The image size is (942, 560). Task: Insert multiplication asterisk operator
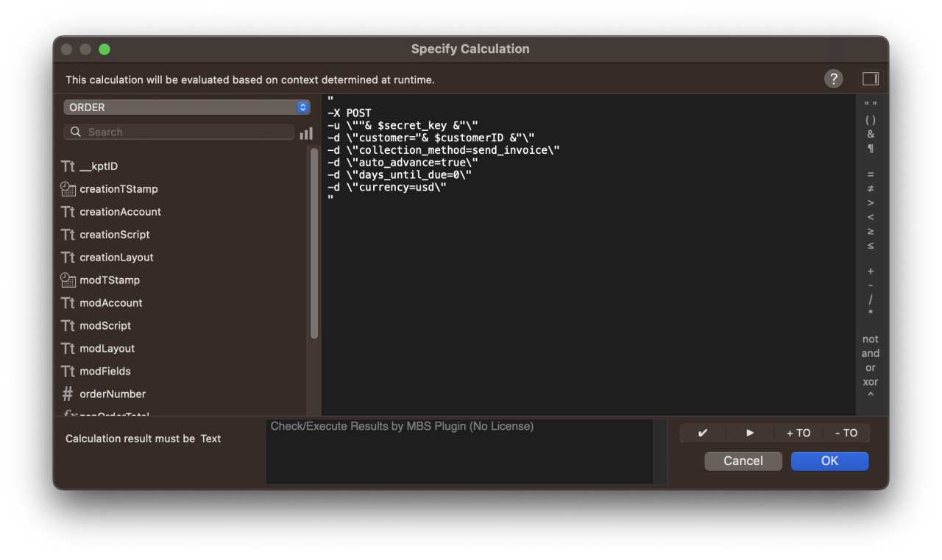(871, 313)
